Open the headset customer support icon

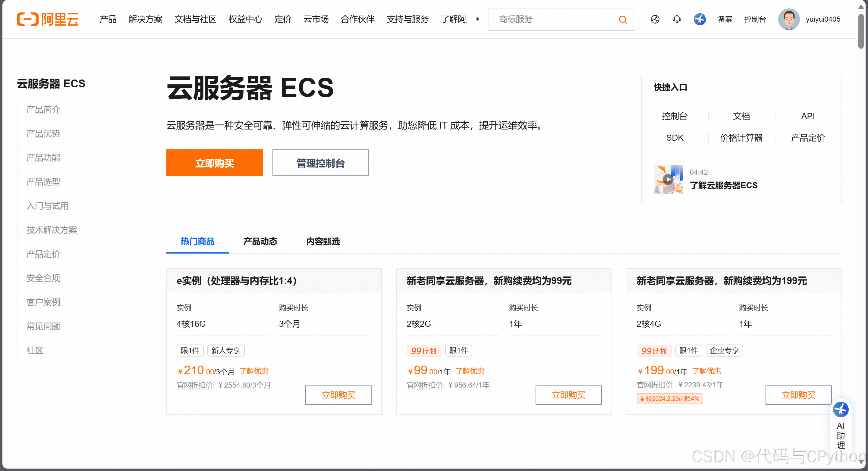tap(677, 20)
